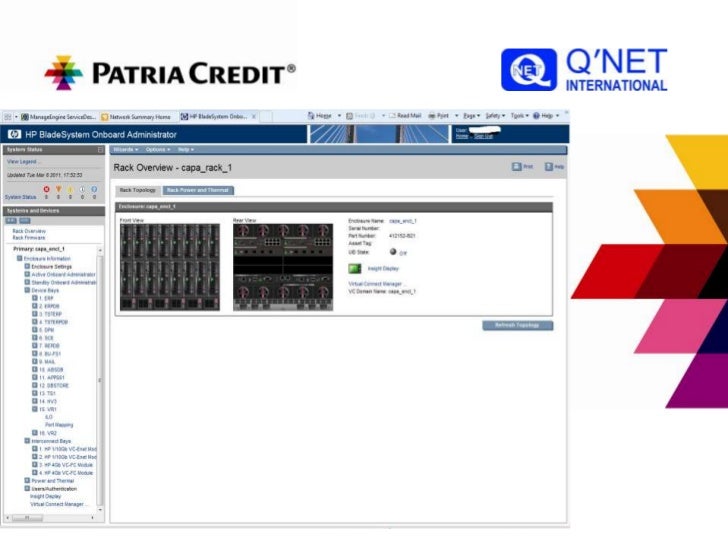Click the UID State indicator light
This screenshot has width=728, height=546.
[393, 252]
